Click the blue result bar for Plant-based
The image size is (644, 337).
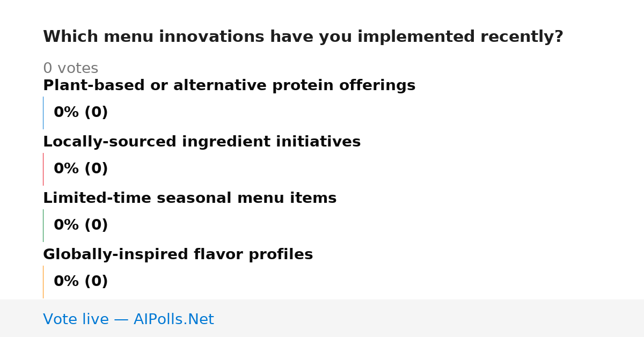pos(43,113)
